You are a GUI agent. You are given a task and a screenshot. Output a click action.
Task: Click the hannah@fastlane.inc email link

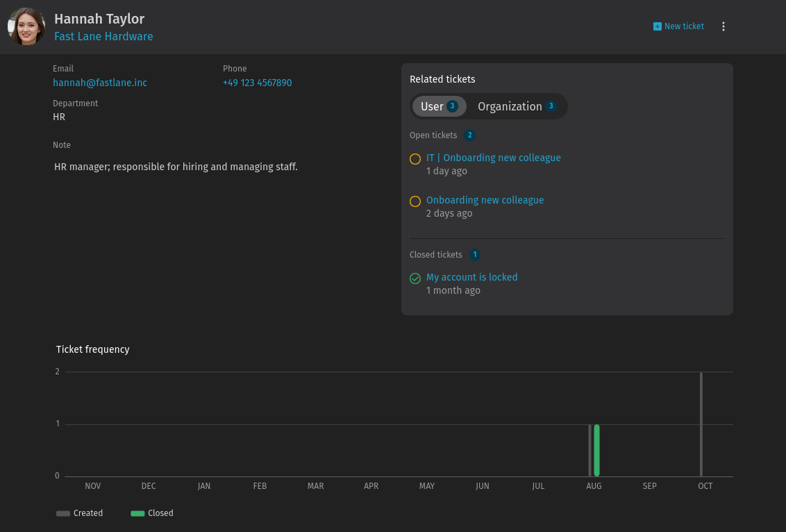(100, 83)
